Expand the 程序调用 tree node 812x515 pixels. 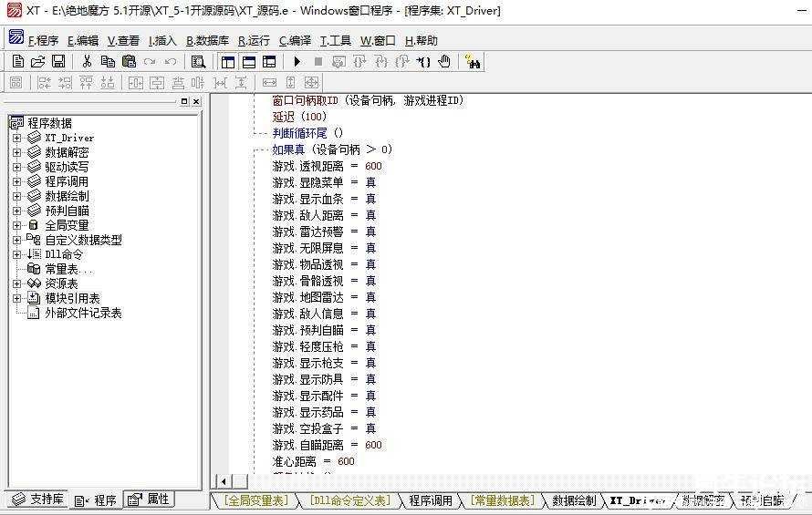[17, 181]
